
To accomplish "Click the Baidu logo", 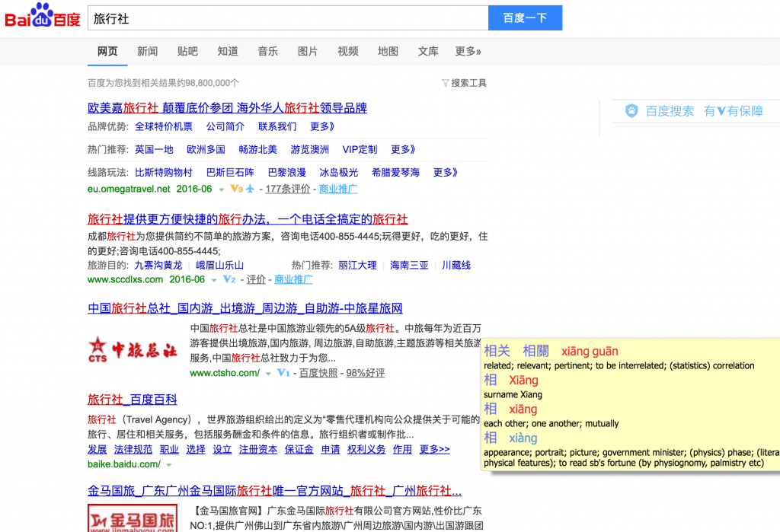I will [x=43, y=16].
